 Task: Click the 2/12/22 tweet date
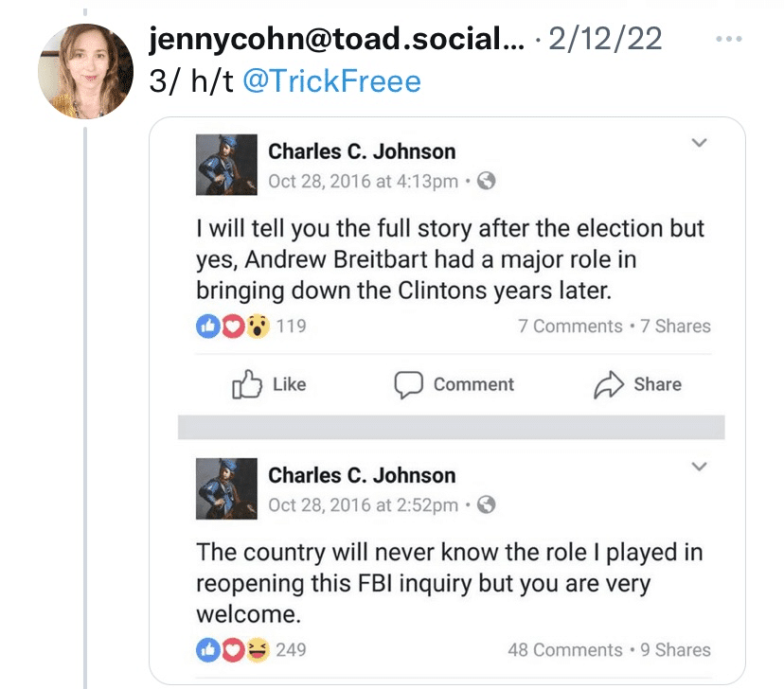click(x=604, y=40)
